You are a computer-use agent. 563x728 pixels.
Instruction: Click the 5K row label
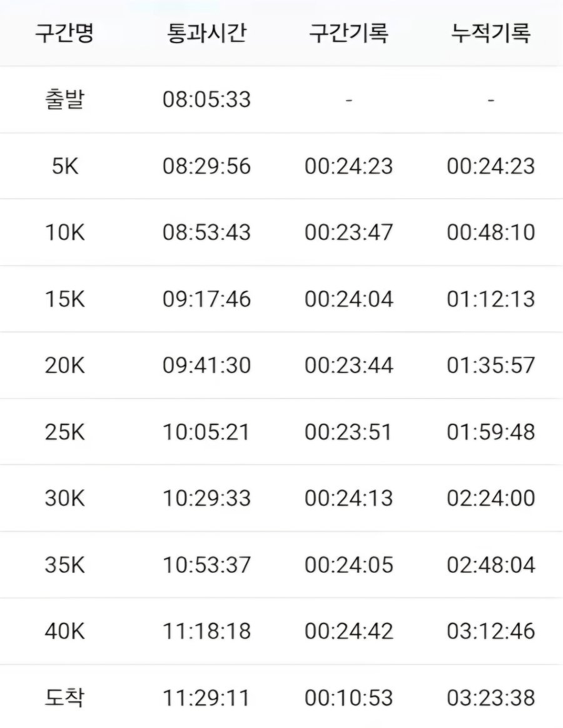64,166
